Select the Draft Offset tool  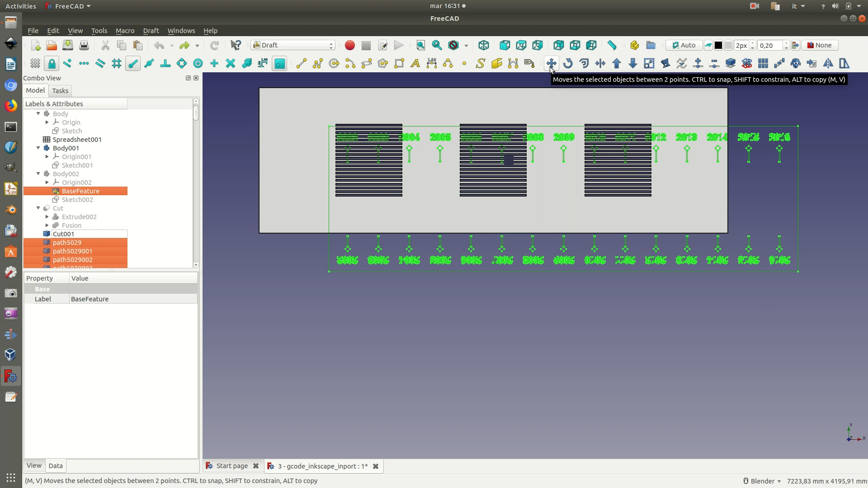[584, 64]
